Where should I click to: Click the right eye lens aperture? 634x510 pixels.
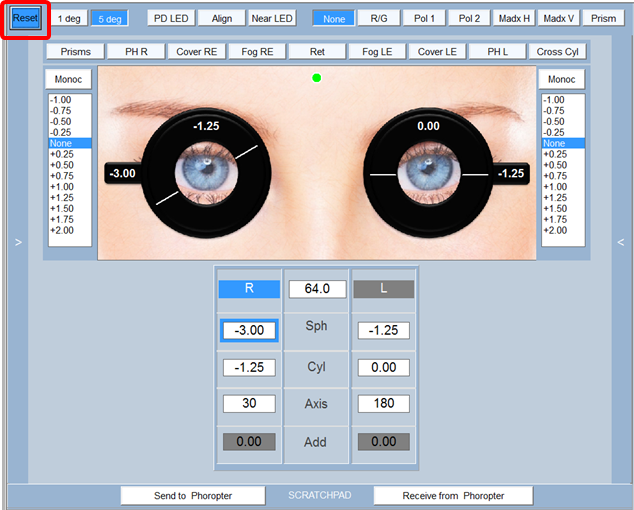click(x=208, y=173)
